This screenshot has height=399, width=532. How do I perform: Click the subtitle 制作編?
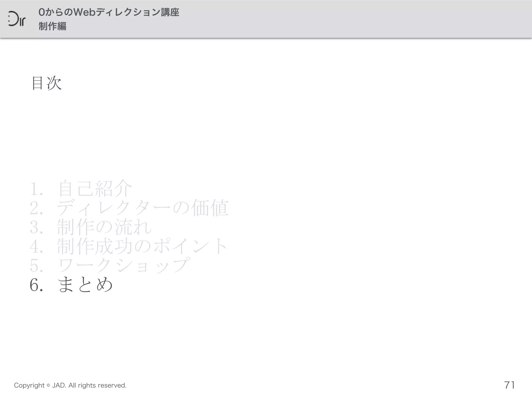(x=52, y=26)
